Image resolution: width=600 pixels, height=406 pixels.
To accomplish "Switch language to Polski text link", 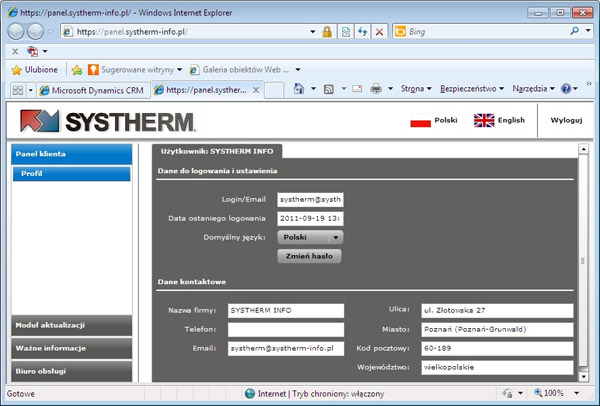I will pyautogui.click(x=446, y=120).
